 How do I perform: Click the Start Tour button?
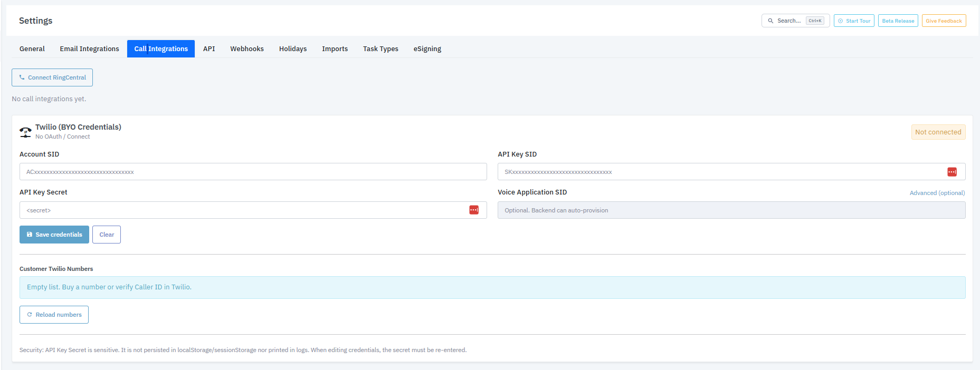coord(854,21)
